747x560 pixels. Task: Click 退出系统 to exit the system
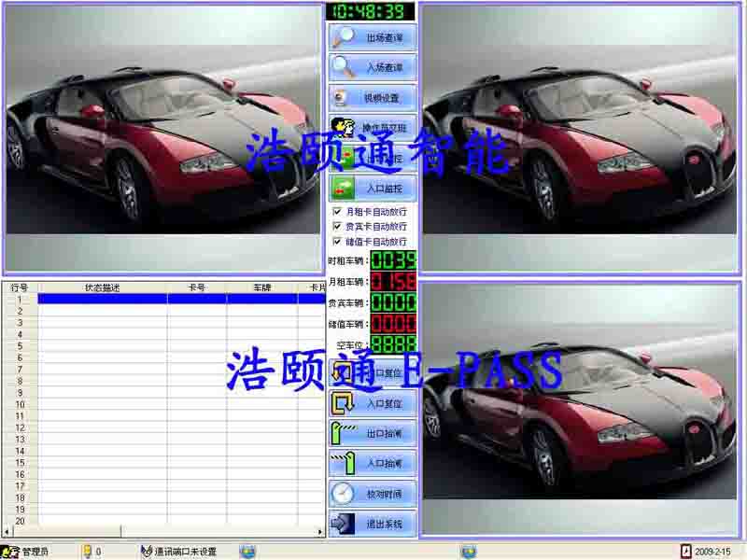click(x=373, y=524)
